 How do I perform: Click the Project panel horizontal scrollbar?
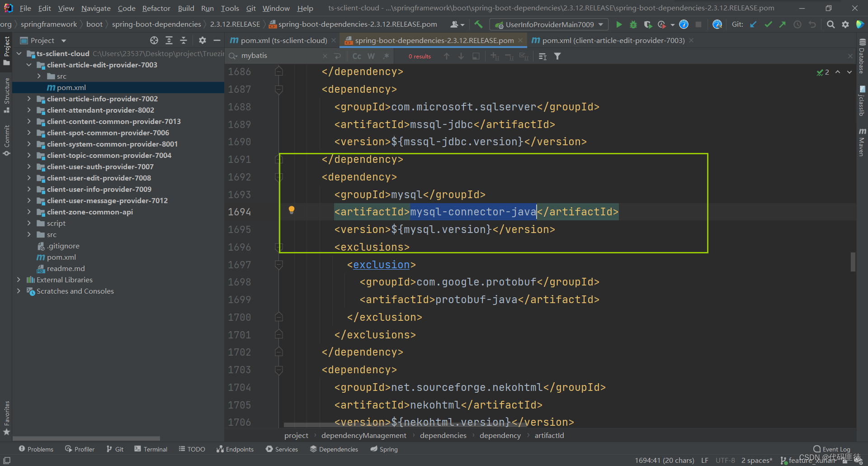click(86, 438)
